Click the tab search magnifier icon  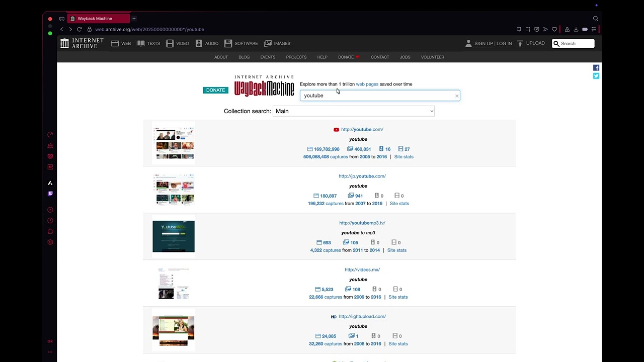tap(595, 19)
